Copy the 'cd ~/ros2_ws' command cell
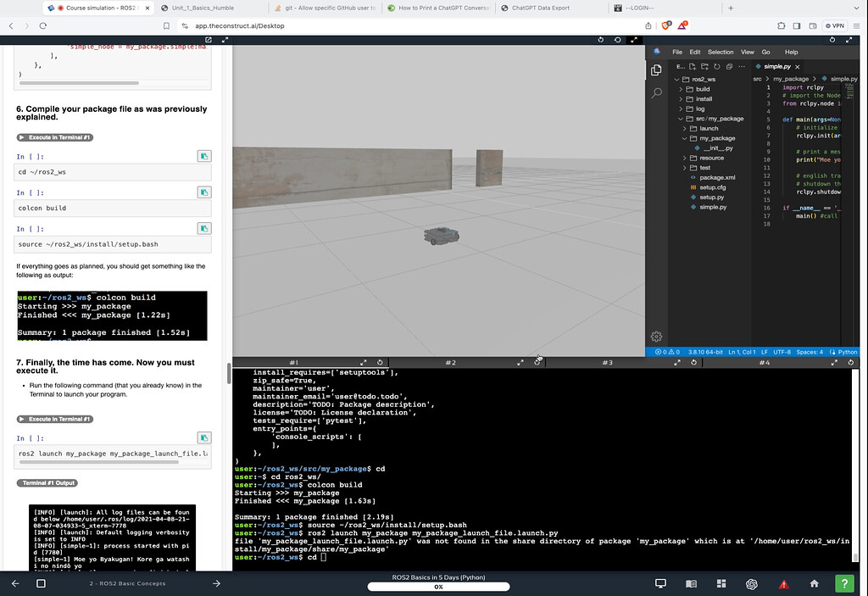Image resolution: width=868 pixels, height=596 pixels. point(204,156)
